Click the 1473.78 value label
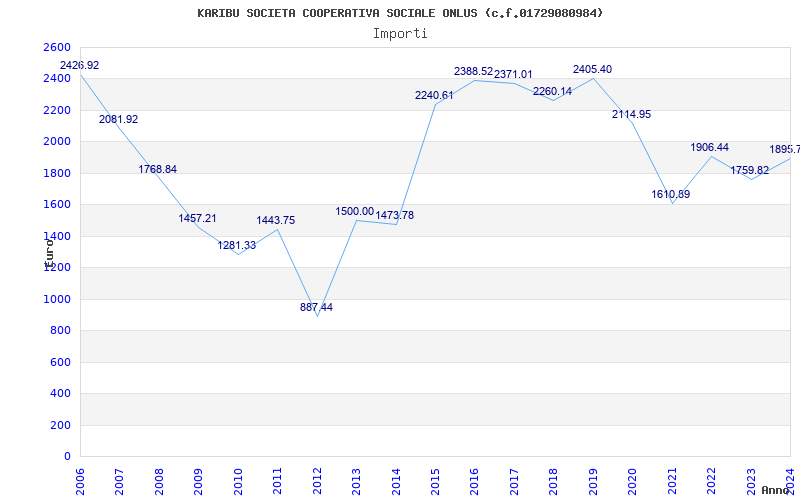800x500 pixels. pyautogui.click(x=395, y=215)
